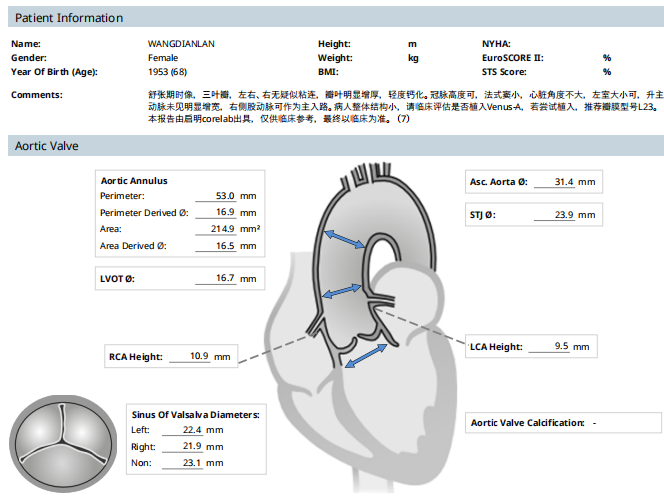Screen dimensions: 664x502
Task: Select the Aortic Valve section header
Action: coord(47,146)
